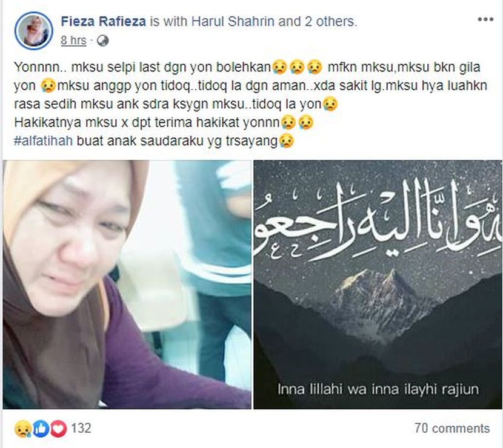This screenshot has width=503, height=448.
Task: Open Fieza Rafieza's profile picture
Action: pyautogui.click(x=34, y=30)
